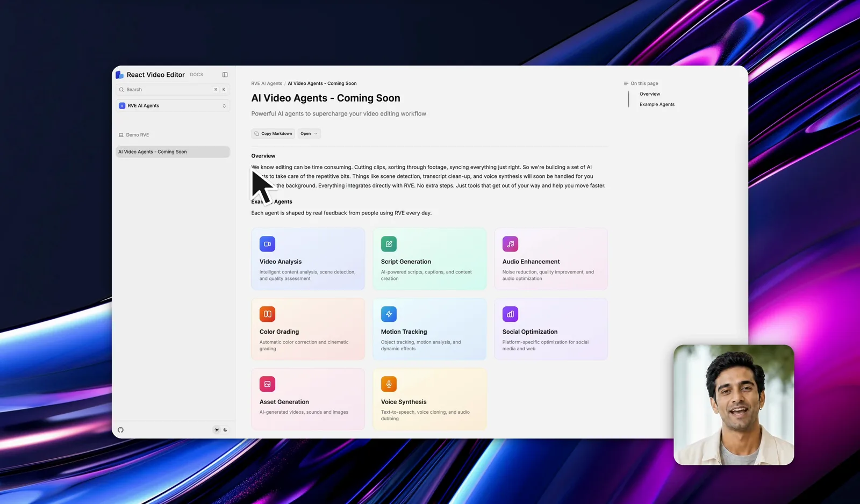Click the presenter webcam thumbnail
The width and height of the screenshot is (860, 504).
[734, 405]
